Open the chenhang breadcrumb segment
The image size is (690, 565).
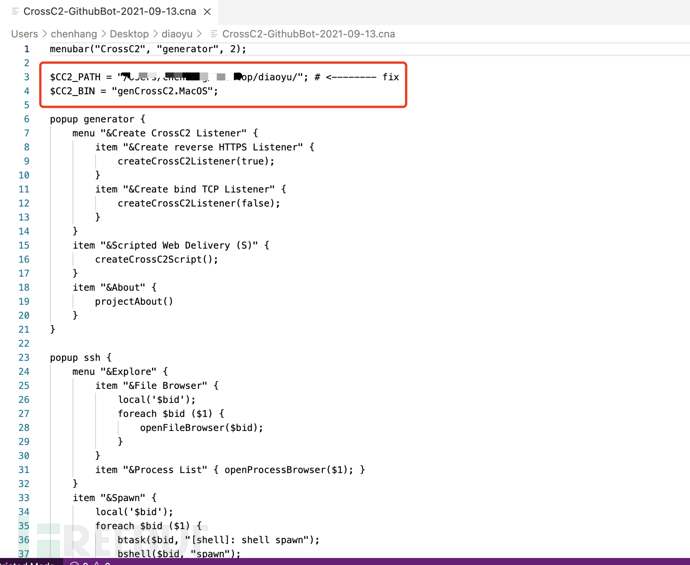[73, 34]
